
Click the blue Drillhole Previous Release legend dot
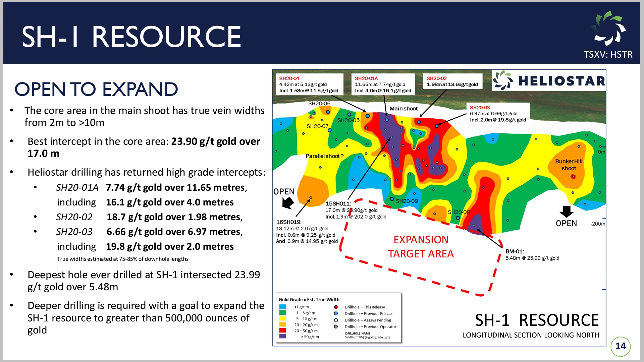[336, 313]
